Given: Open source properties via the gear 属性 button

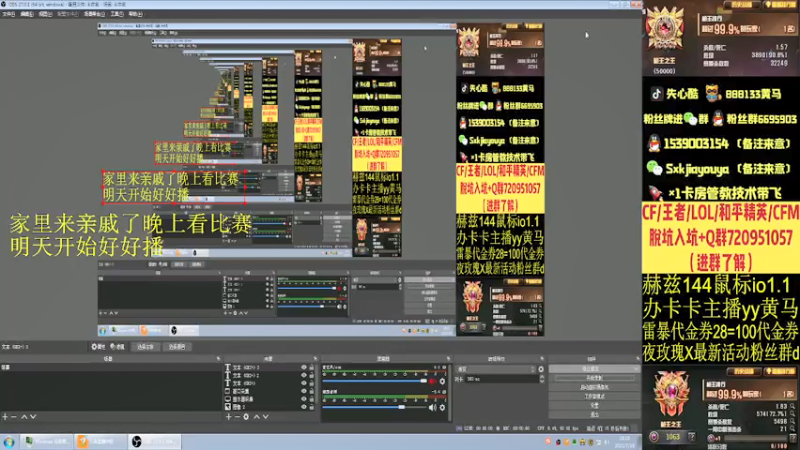Looking at the screenshot, I should [98, 347].
